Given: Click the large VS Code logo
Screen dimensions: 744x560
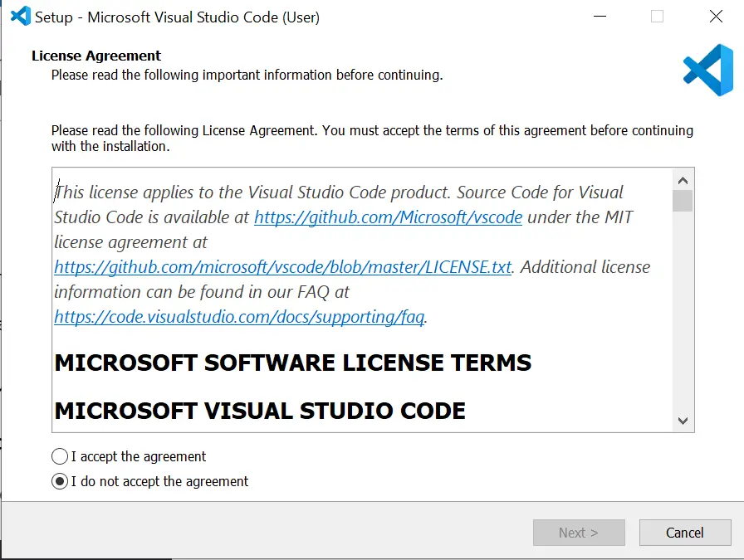Looking at the screenshot, I should [708, 71].
